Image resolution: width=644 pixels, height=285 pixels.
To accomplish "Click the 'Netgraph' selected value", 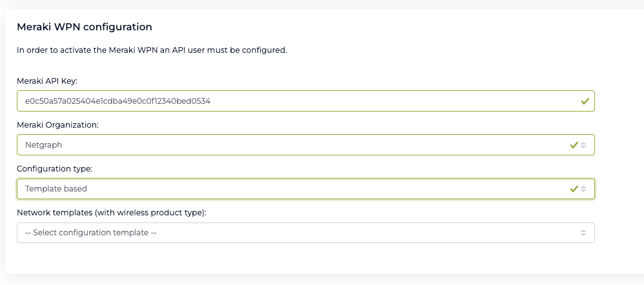I will coord(43,145).
